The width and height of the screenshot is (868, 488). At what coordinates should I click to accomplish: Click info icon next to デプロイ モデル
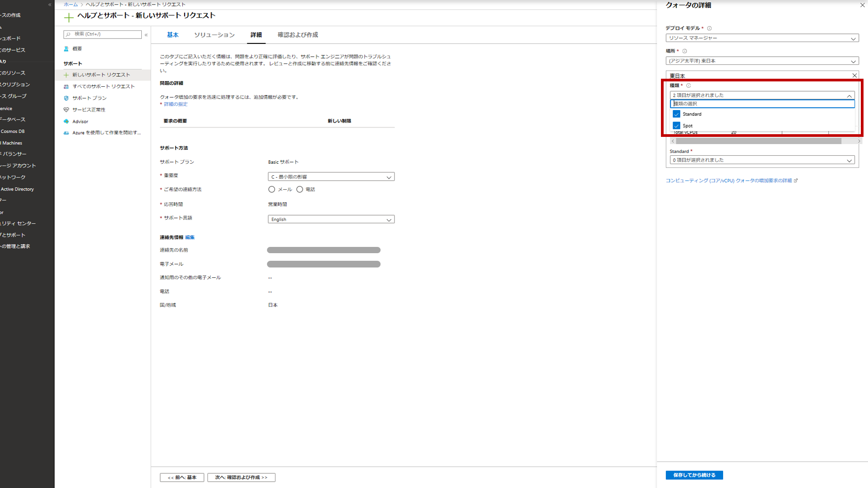pyautogui.click(x=709, y=28)
